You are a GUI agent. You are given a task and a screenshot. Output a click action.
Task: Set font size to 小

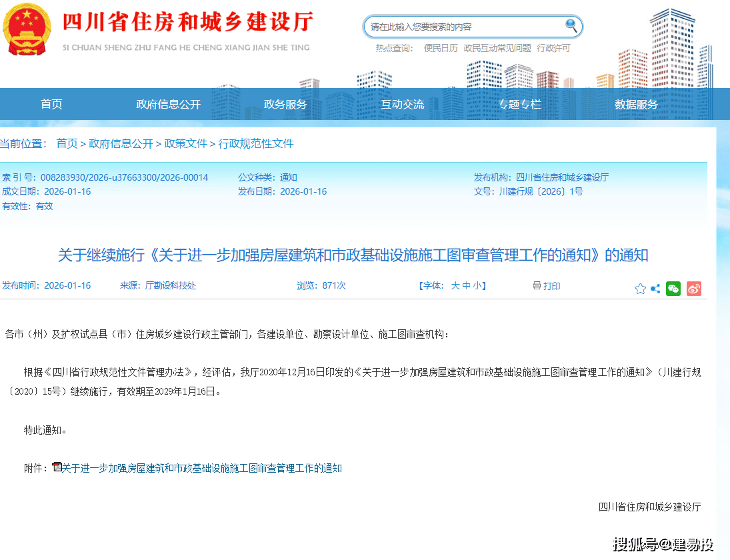pos(477,285)
